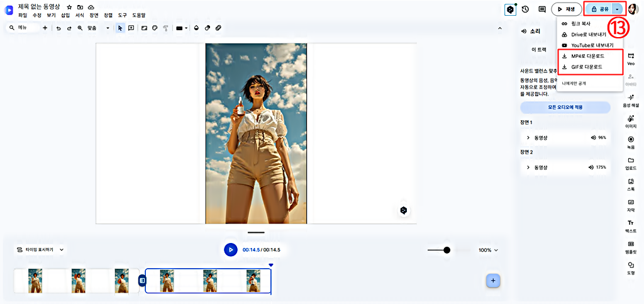This screenshot has height=304, width=644.
Task: Open the comments thread icon
Action: [541, 9]
